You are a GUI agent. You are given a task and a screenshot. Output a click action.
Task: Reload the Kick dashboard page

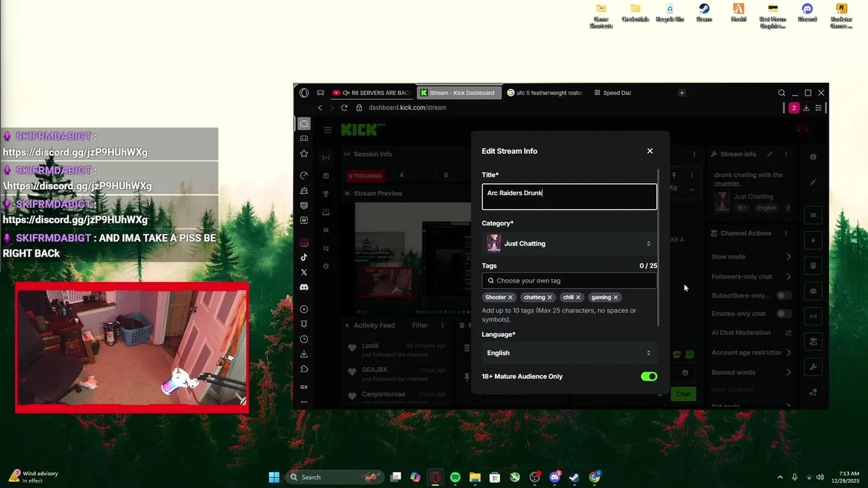coord(344,108)
